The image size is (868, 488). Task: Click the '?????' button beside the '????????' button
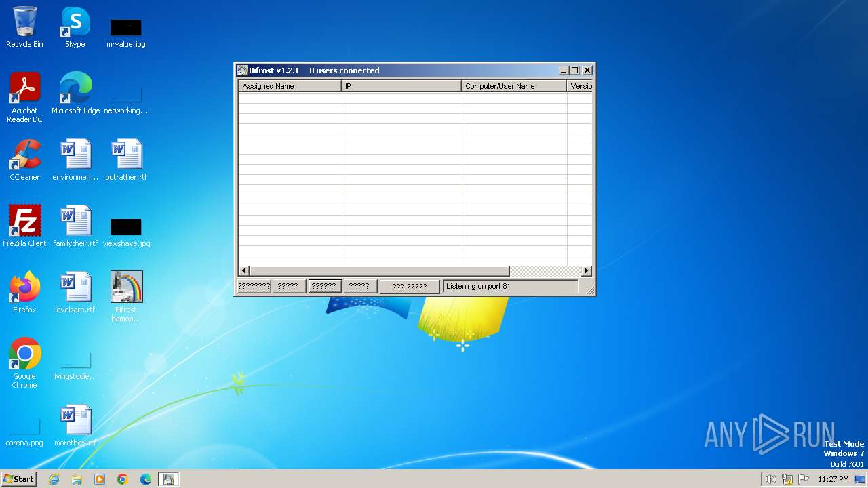[x=288, y=286]
